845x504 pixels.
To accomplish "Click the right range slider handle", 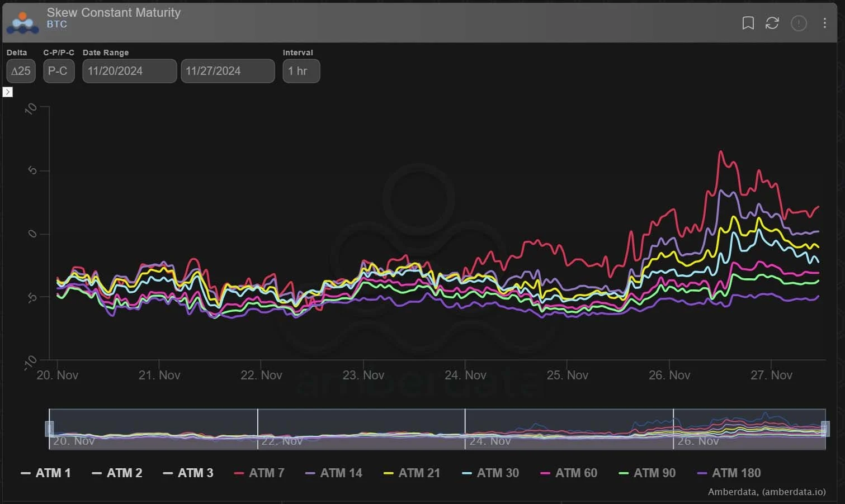I will [825, 429].
